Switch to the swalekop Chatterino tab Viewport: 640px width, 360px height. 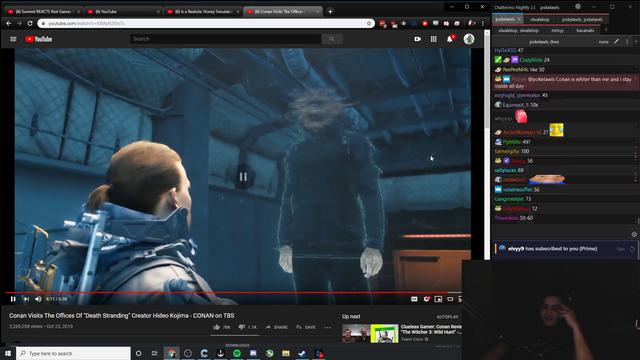540,19
